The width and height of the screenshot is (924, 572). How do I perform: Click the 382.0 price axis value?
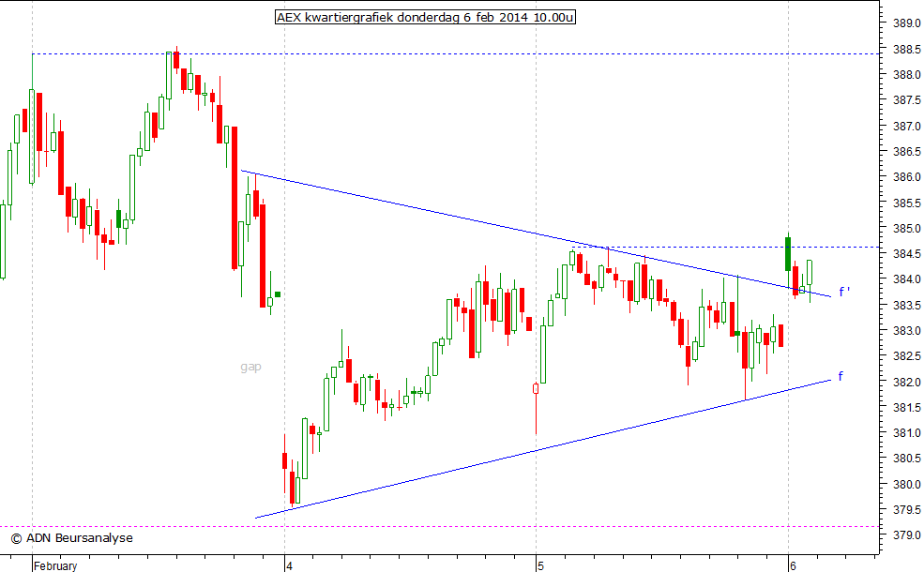click(906, 382)
